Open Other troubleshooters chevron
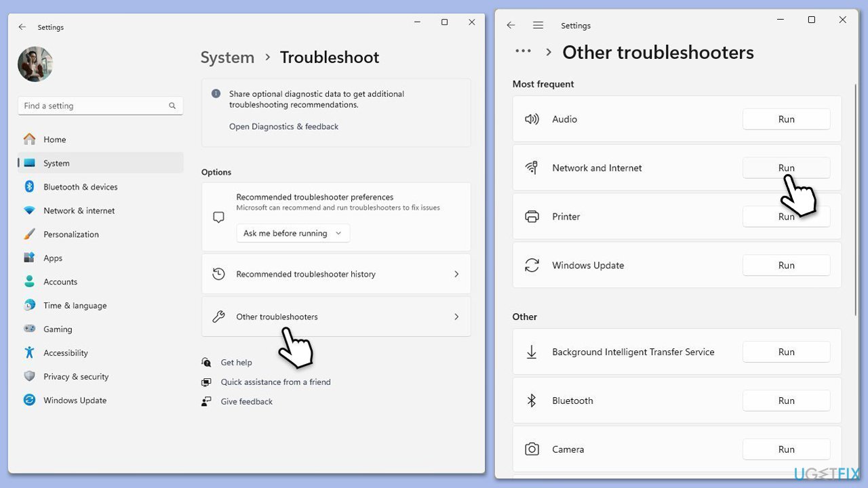 (x=456, y=317)
